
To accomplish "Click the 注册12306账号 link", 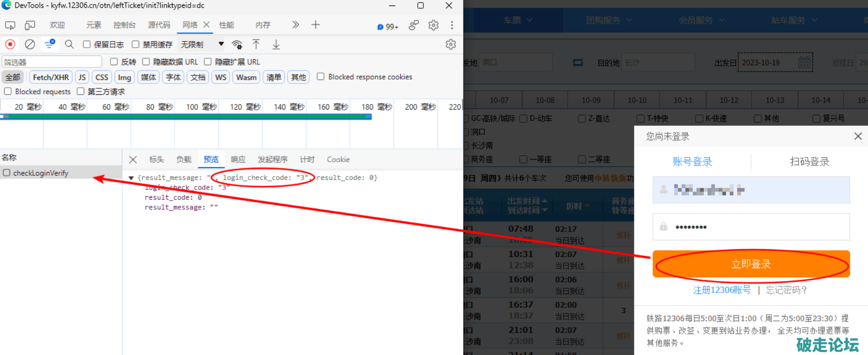I will [x=721, y=290].
